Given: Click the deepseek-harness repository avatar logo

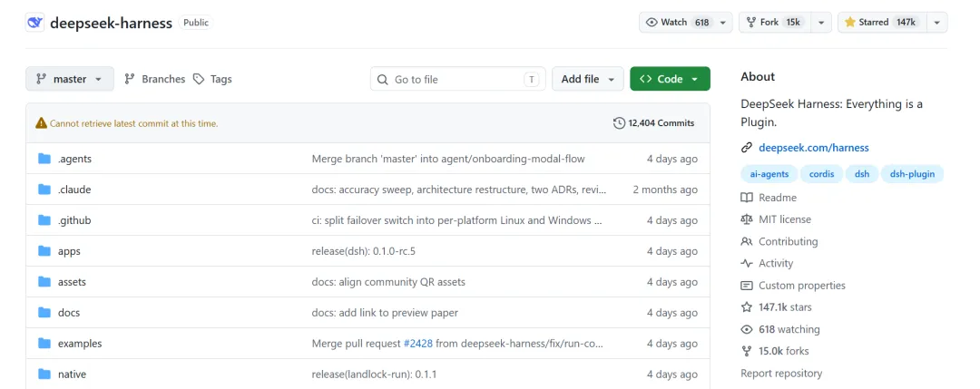Looking at the screenshot, I should pos(35,23).
